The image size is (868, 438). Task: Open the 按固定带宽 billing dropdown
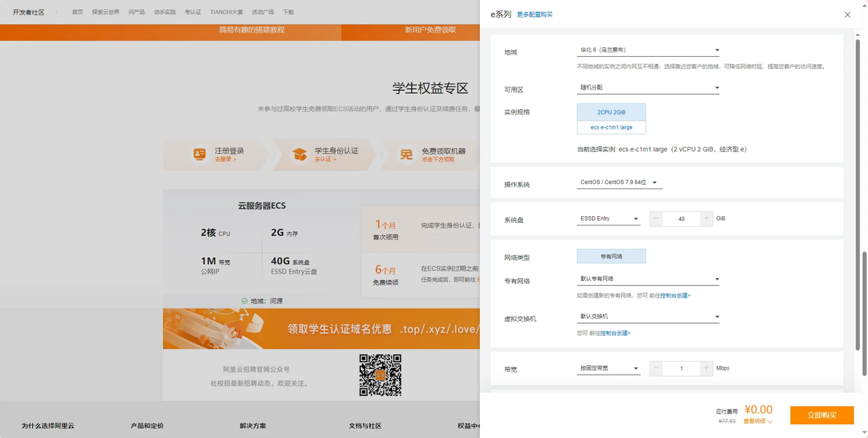click(x=608, y=368)
